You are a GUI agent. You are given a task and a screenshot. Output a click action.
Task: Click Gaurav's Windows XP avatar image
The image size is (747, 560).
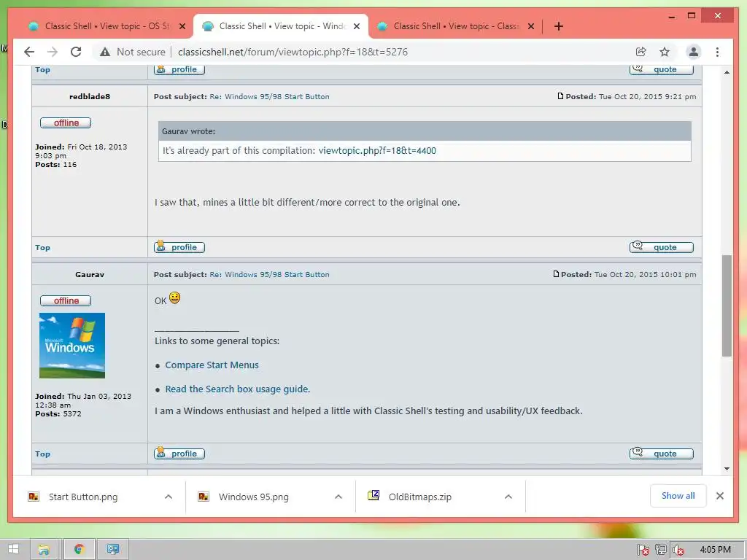(x=72, y=346)
